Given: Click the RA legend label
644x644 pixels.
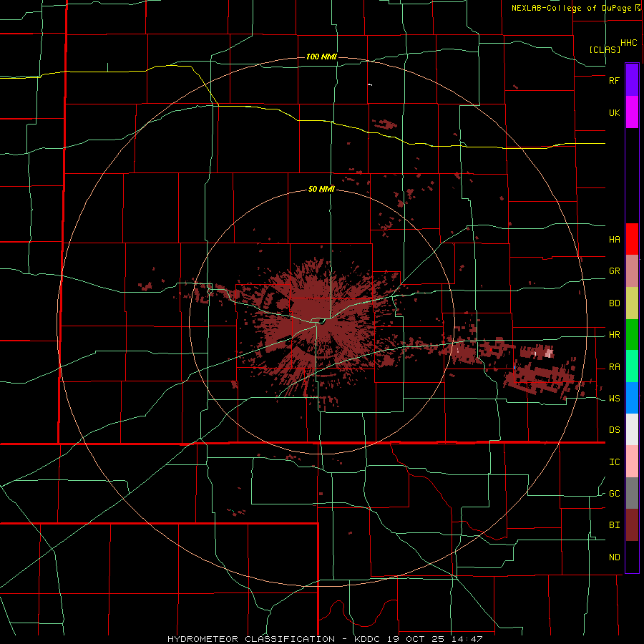Looking at the screenshot, I should (x=614, y=367).
